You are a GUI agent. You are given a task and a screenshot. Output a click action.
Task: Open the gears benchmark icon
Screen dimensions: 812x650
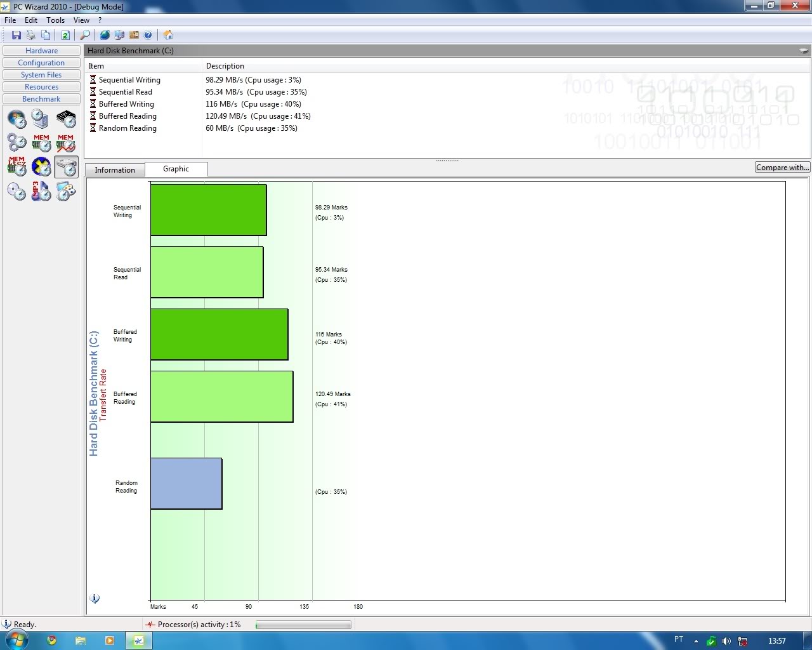[16, 143]
